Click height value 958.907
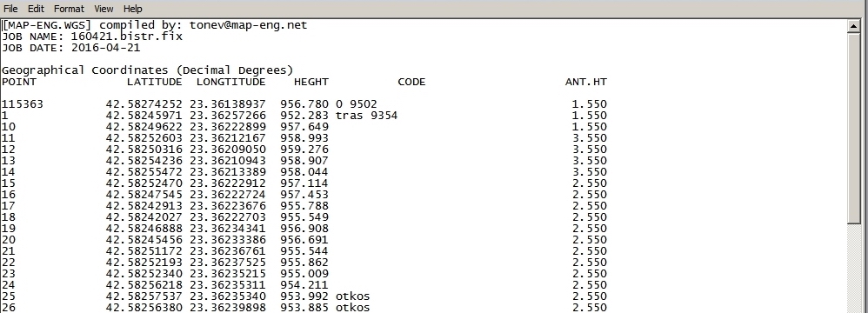The width and height of the screenshot is (868, 313). coord(304,161)
